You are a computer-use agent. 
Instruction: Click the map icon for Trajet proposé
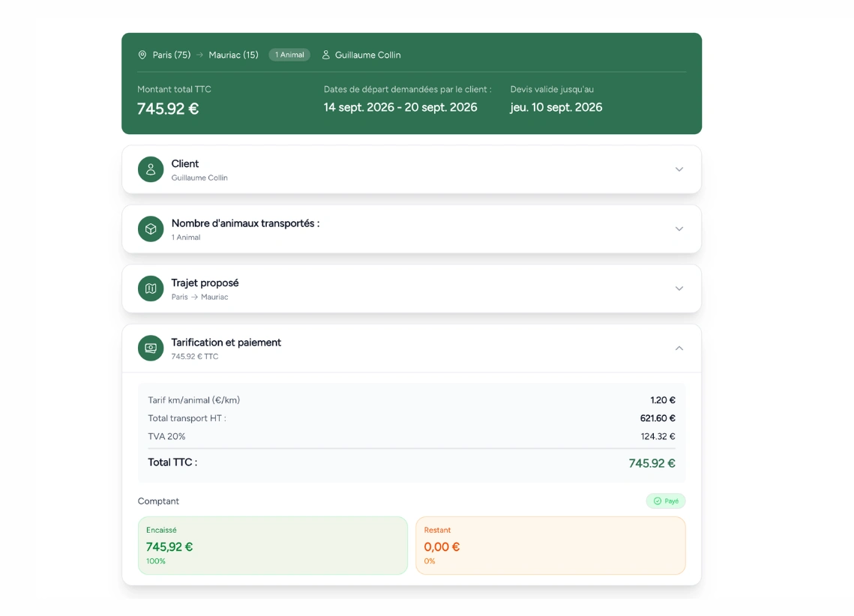click(151, 289)
